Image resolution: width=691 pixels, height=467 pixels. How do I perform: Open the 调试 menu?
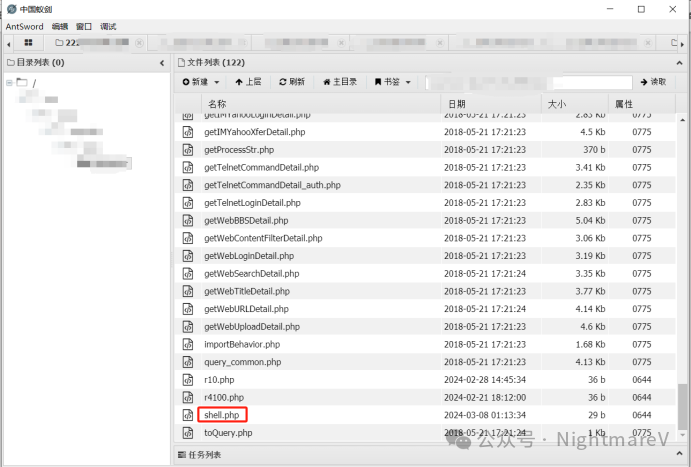click(108, 26)
